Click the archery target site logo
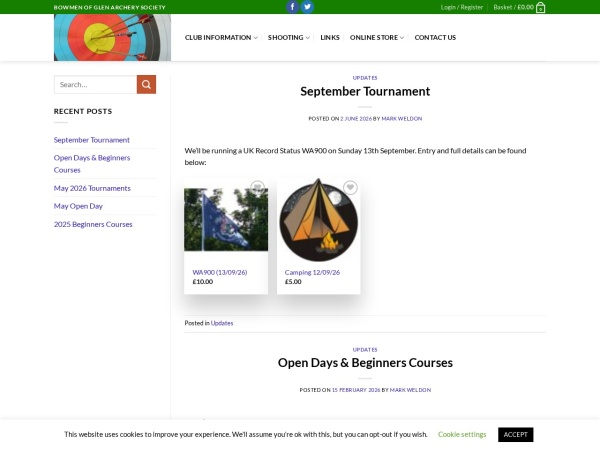This screenshot has width=600, height=450. 112,38
